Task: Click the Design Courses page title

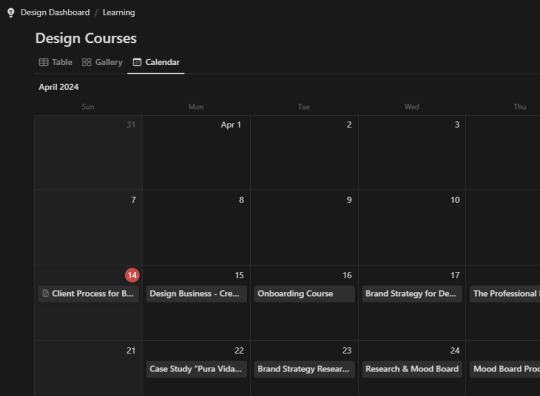Action: pyautogui.click(x=86, y=38)
